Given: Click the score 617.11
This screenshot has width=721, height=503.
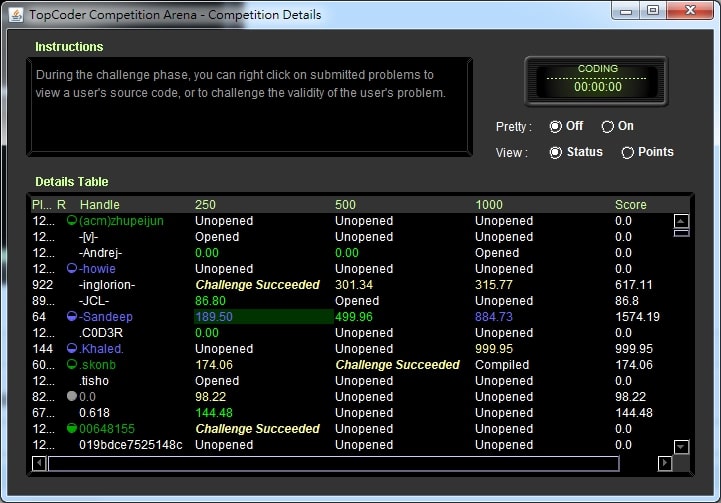Looking at the screenshot, I should (x=634, y=285).
